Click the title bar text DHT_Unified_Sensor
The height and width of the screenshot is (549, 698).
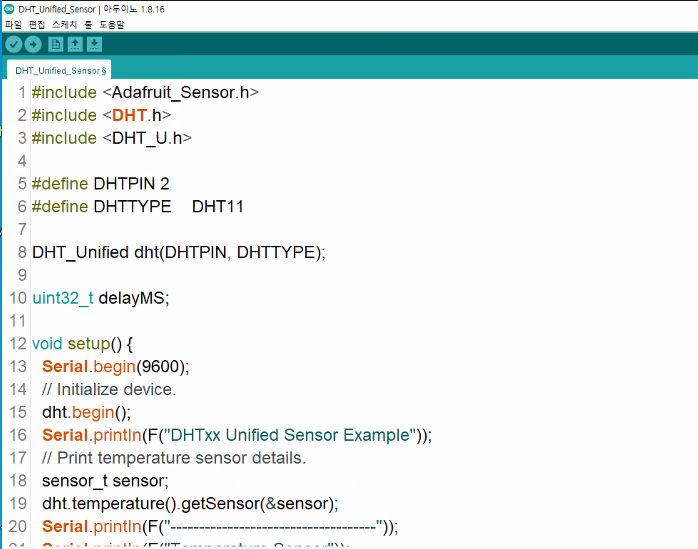coord(57,9)
